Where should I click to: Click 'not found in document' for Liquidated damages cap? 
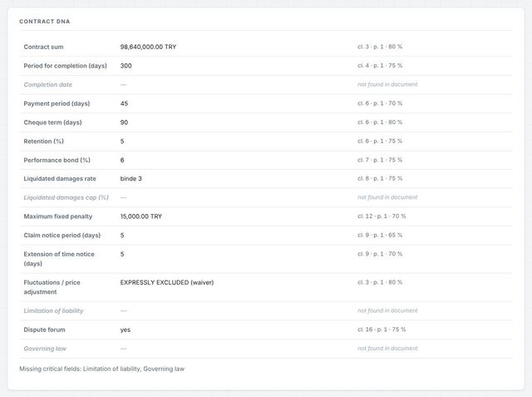coord(387,197)
